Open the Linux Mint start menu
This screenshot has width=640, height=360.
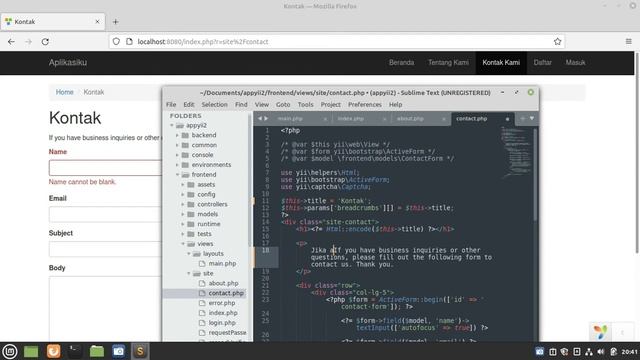[10, 351]
